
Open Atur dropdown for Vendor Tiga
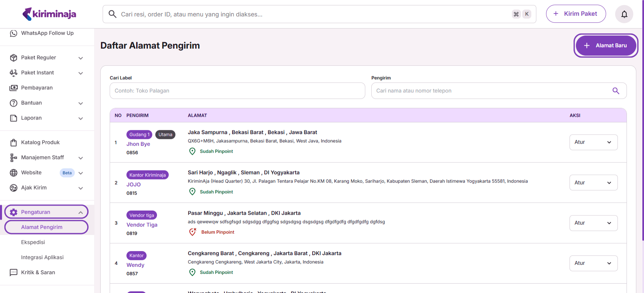point(593,223)
